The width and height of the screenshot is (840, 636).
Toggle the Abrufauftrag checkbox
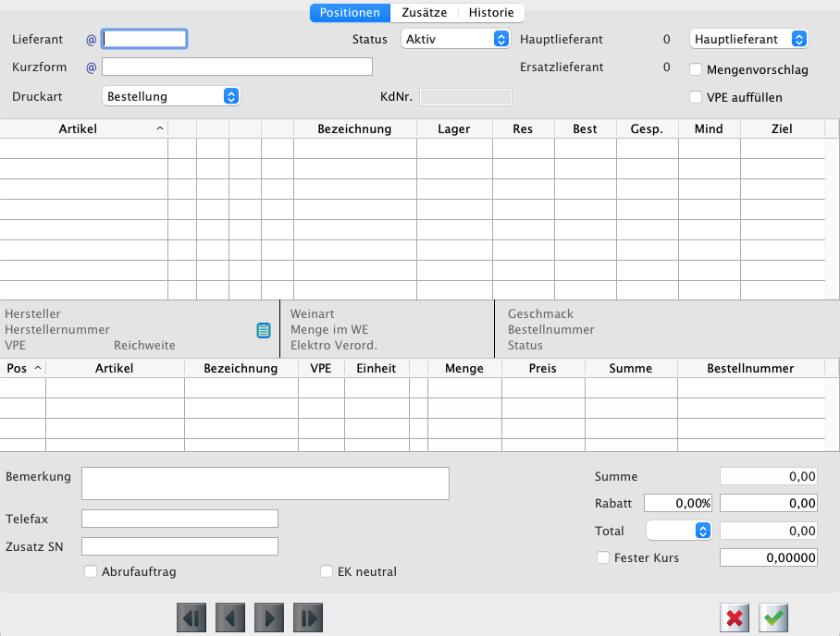click(91, 571)
